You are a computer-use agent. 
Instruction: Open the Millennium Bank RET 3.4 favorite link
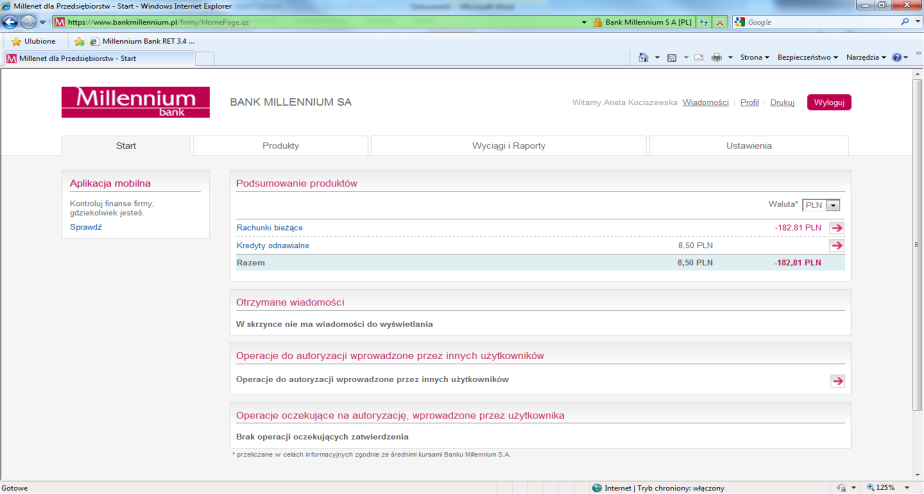coord(142,41)
